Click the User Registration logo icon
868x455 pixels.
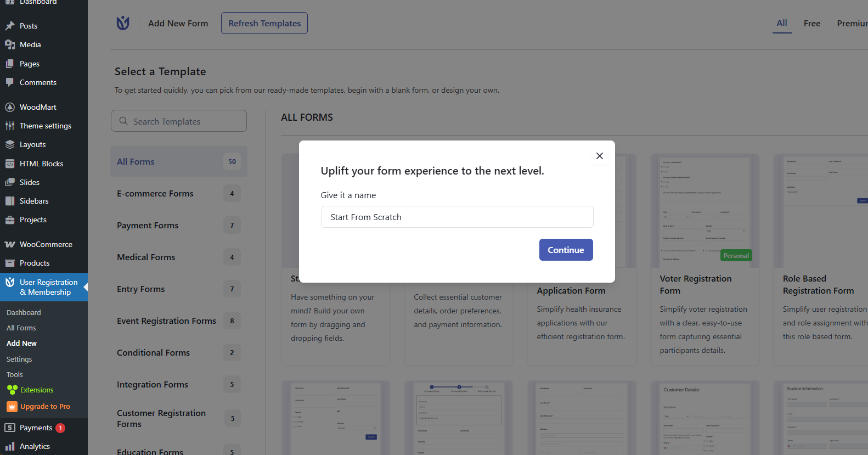123,23
